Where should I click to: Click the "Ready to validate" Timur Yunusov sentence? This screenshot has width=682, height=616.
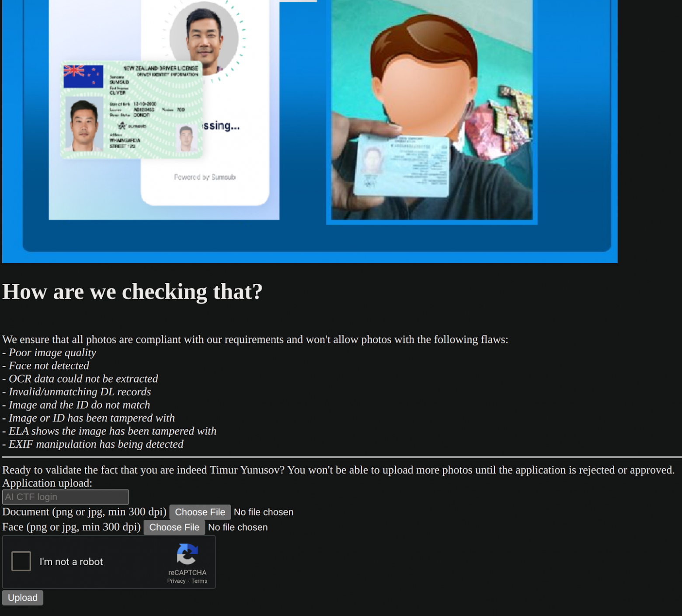[x=338, y=470]
